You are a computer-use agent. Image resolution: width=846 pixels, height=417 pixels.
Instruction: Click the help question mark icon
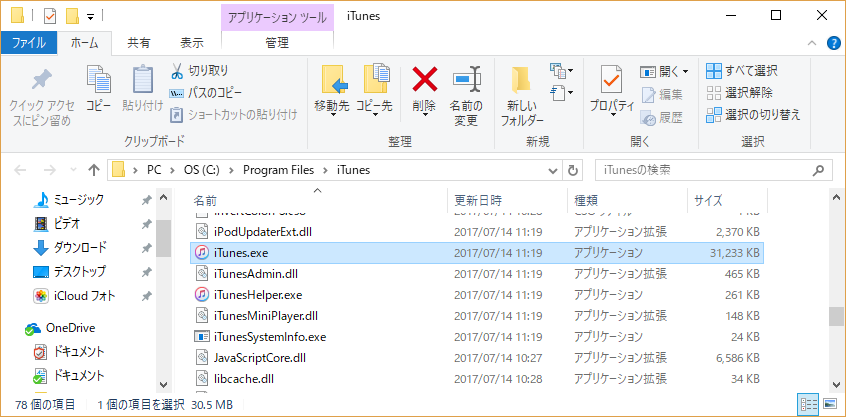tap(834, 44)
